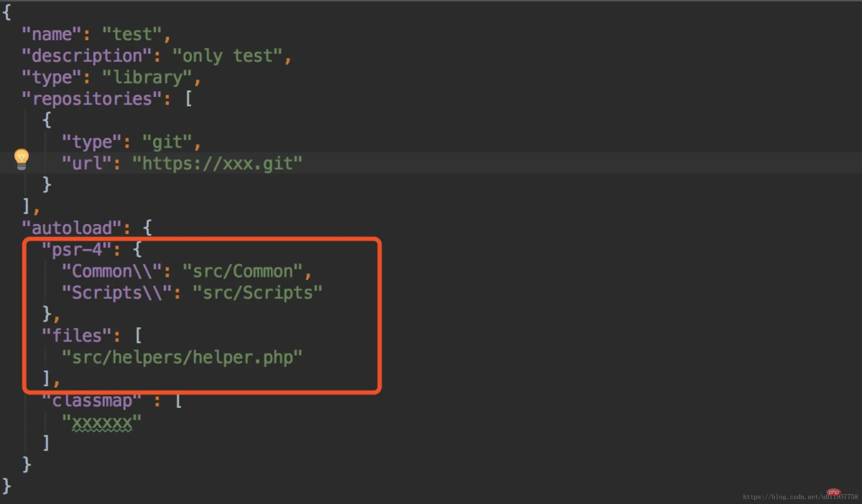Image resolution: width=862 pixels, height=504 pixels.
Task: Collapse the "psr-4" object brace
Action: (x=138, y=249)
